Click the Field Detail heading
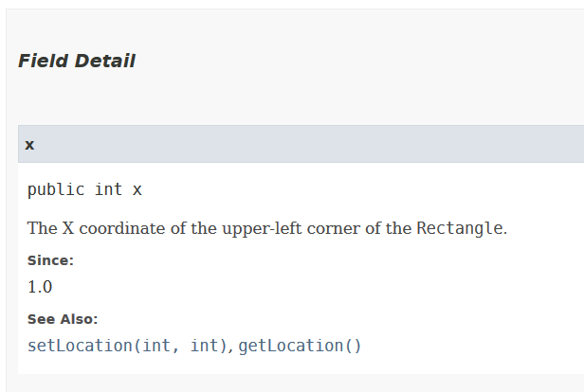 point(77,62)
